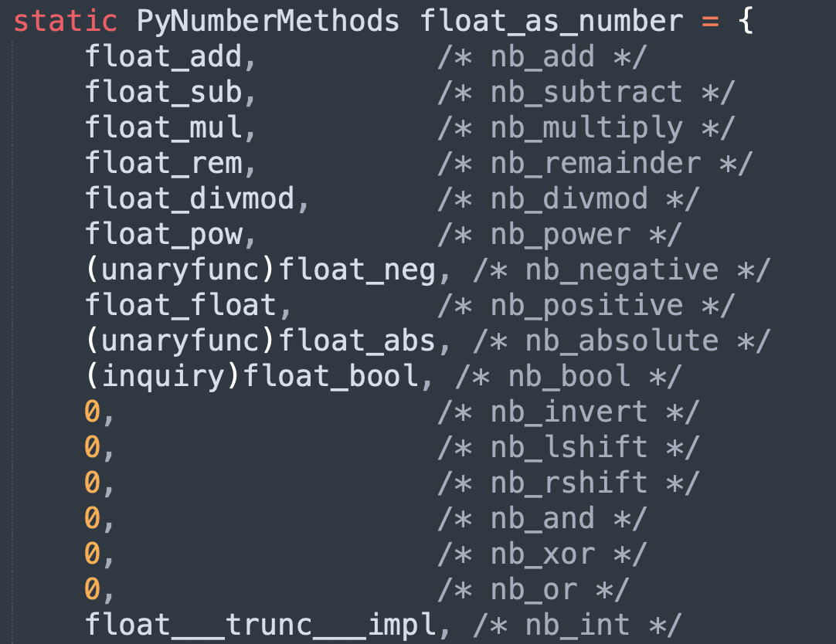Click the (unaryfunc)float_neg cast
The width and height of the screenshot is (836, 644).
260,270
